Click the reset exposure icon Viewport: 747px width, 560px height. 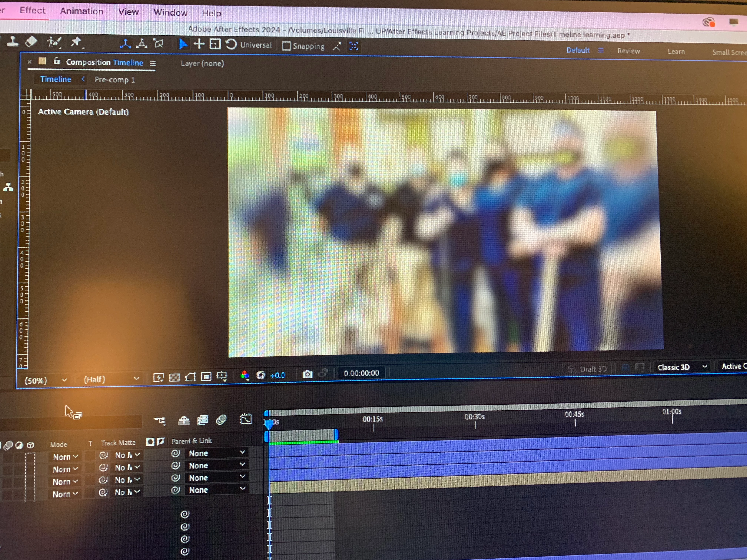click(x=261, y=375)
